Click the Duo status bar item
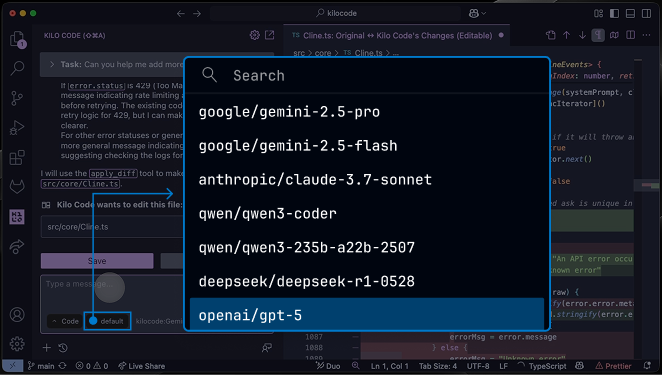Viewport: 662px width, 376px height. pyautogui.click(x=328, y=366)
